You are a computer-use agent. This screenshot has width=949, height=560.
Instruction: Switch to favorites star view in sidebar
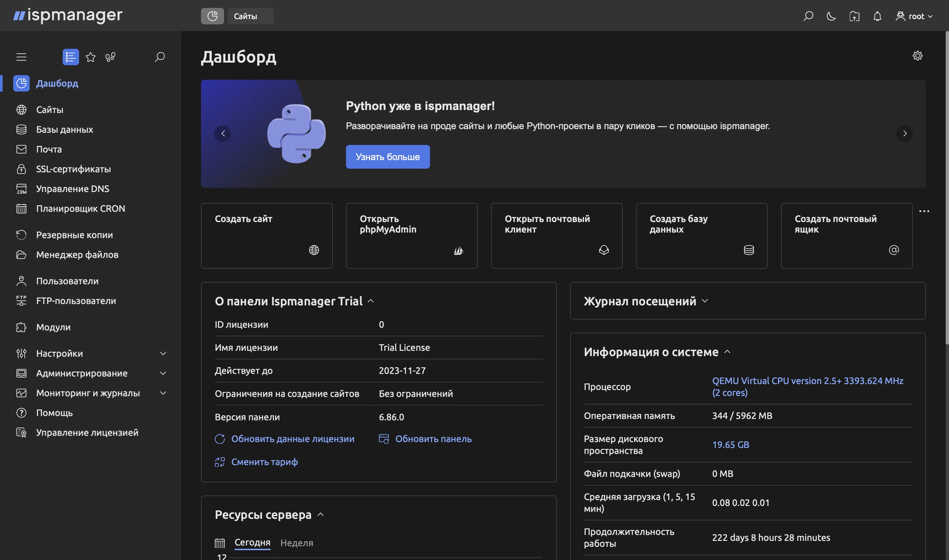(x=91, y=57)
